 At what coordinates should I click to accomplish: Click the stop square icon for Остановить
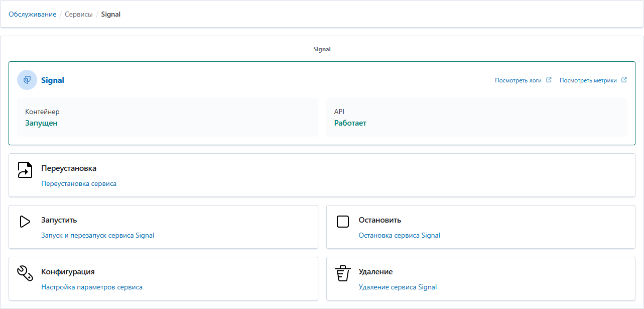[343, 222]
